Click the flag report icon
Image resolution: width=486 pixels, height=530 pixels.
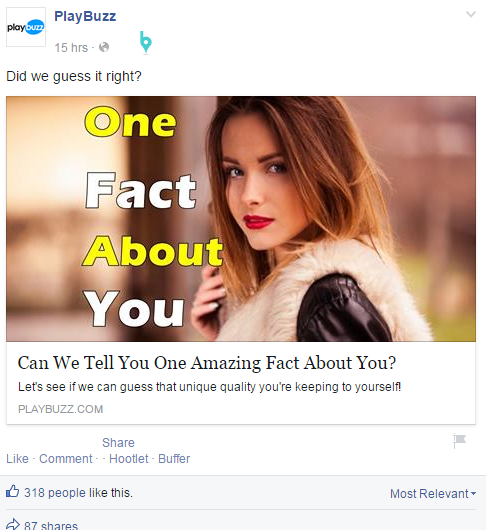pyautogui.click(x=459, y=440)
